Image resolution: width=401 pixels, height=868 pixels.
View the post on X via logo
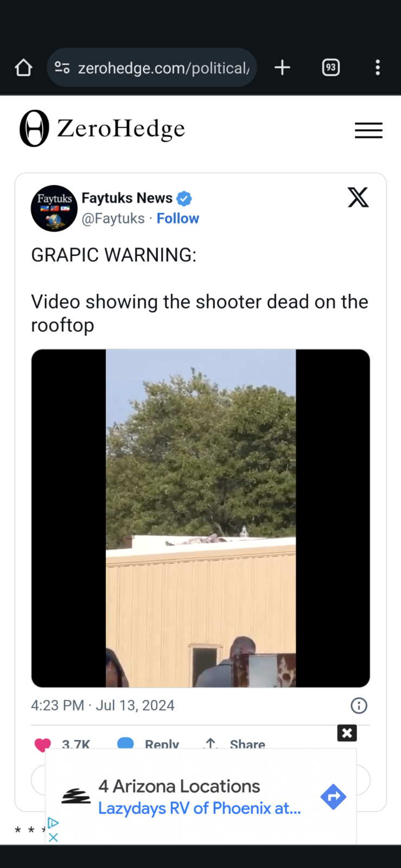pos(358,197)
